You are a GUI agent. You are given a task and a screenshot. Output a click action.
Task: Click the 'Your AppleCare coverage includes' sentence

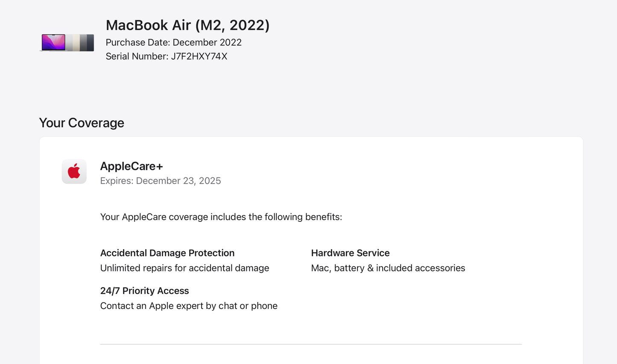point(221,217)
